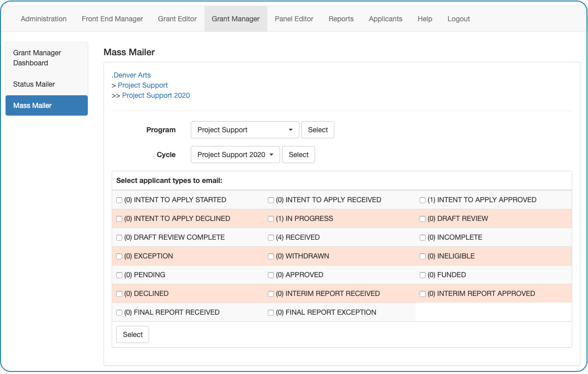Enable the FUNDED checkbox
Screen dimensions: 588x374
423,275
